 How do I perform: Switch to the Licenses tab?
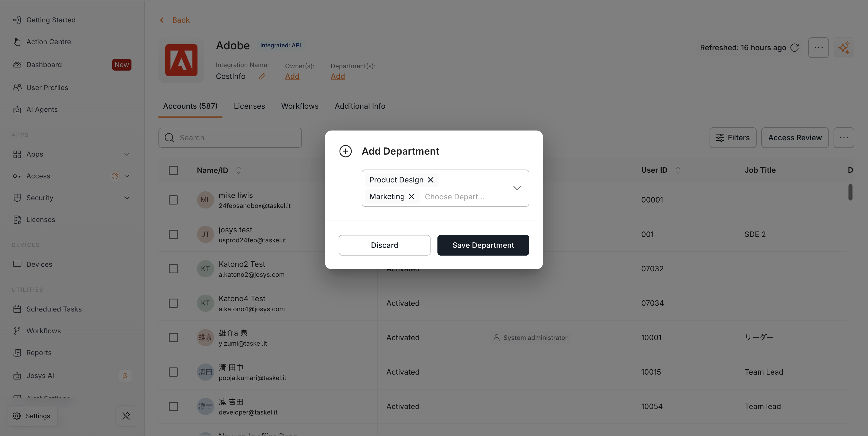click(x=249, y=106)
